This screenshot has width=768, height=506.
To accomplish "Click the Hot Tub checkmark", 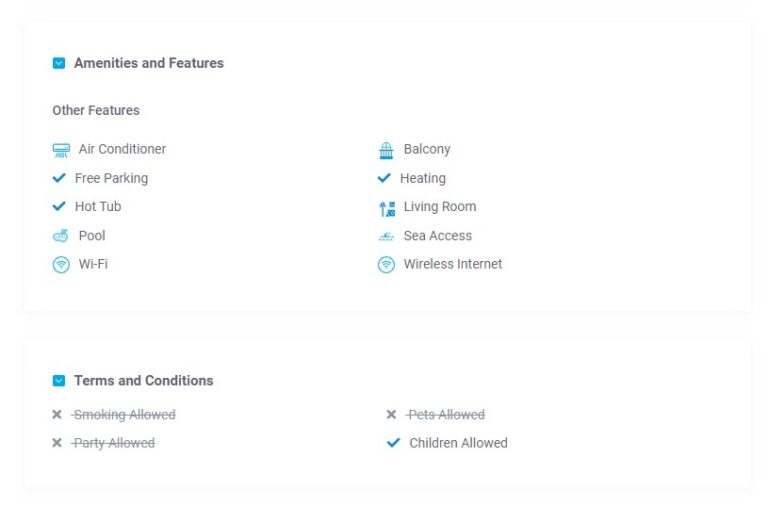I will tap(59, 206).
